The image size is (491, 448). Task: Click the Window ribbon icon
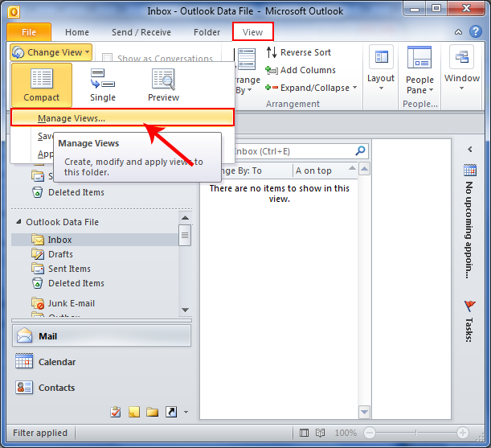pyautogui.click(x=461, y=57)
